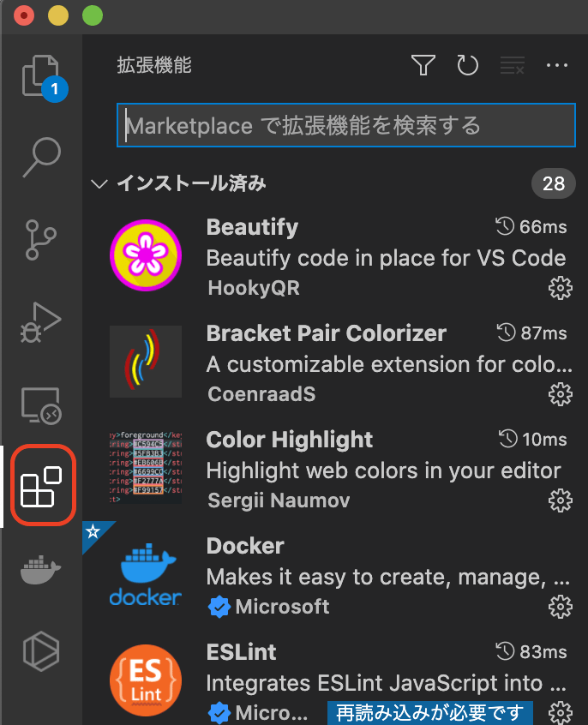588x725 pixels.
Task: Click the Docker recommended star badge
Action: [93, 531]
